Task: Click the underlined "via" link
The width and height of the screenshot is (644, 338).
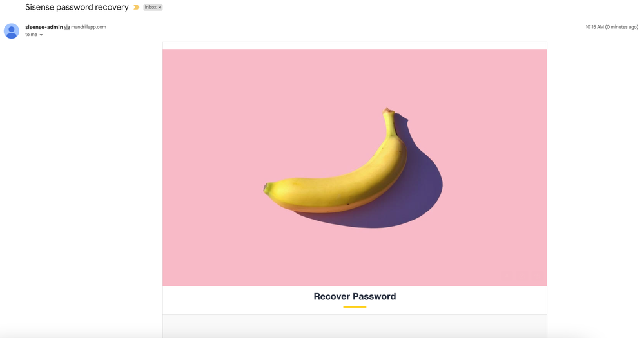Action: [x=67, y=27]
